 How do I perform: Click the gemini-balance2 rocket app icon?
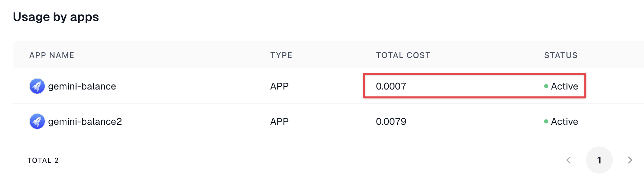(x=37, y=121)
